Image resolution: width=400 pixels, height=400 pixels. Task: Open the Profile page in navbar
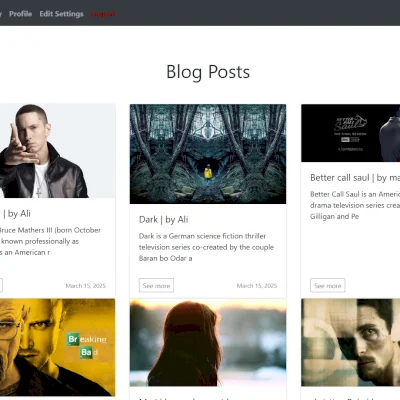click(21, 14)
